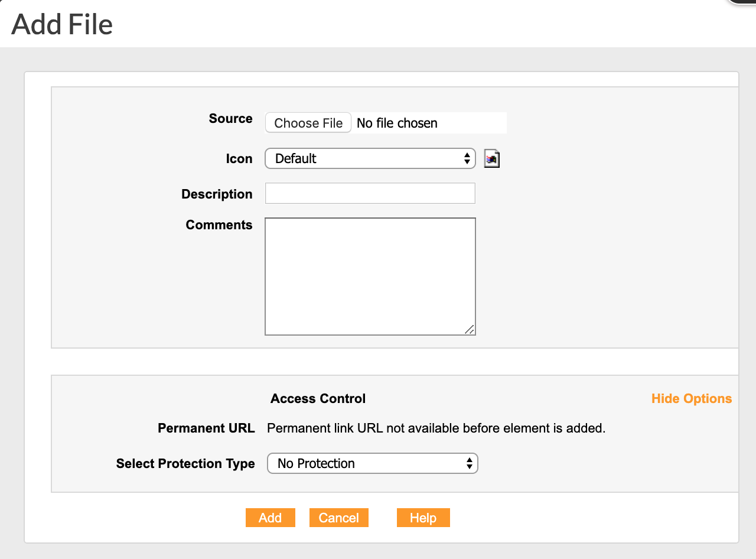Click the Icon field label
This screenshot has height=559, width=756.
(239, 159)
